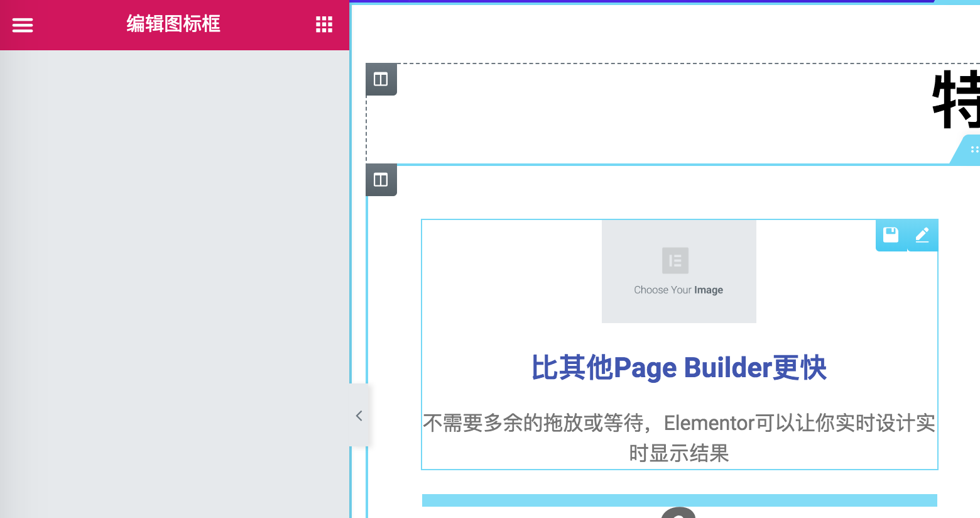Viewport: 980px width, 518px height.
Task: Open the Elementor hamburger menu
Action: coord(23,25)
